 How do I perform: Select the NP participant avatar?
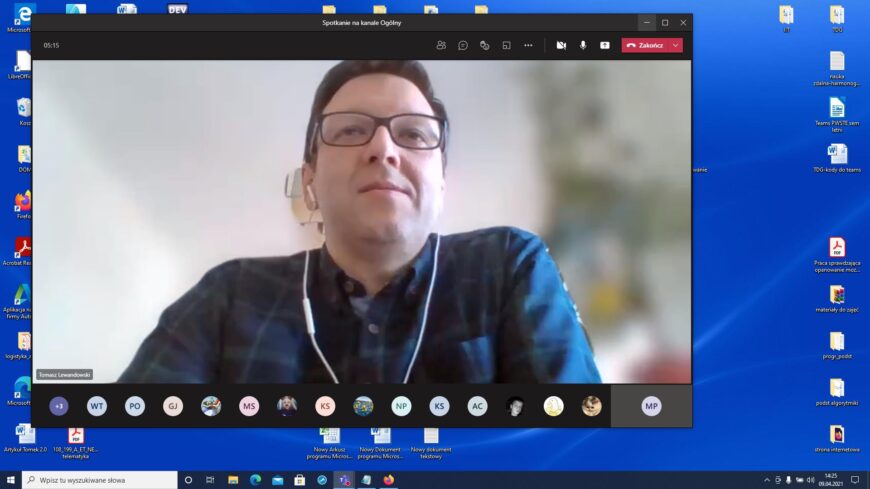[401, 406]
